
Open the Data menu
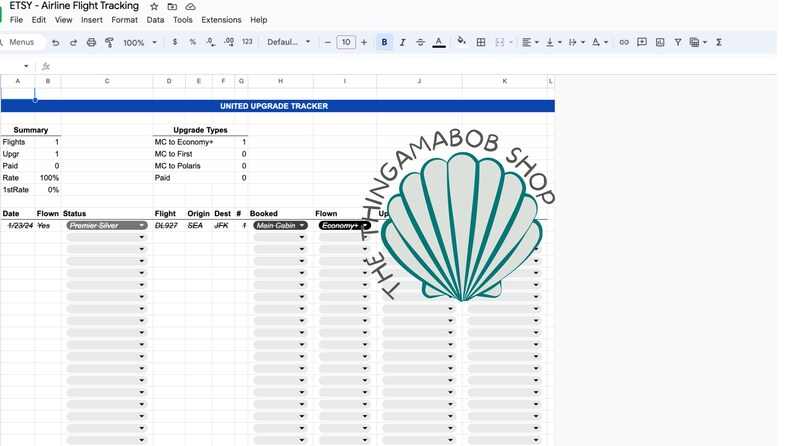click(x=155, y=20)
